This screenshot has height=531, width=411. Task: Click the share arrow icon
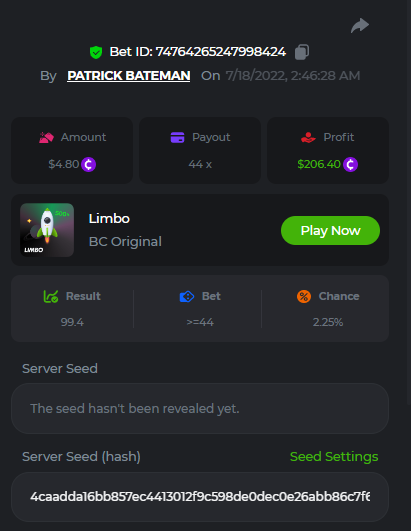[x=360, y=26]
